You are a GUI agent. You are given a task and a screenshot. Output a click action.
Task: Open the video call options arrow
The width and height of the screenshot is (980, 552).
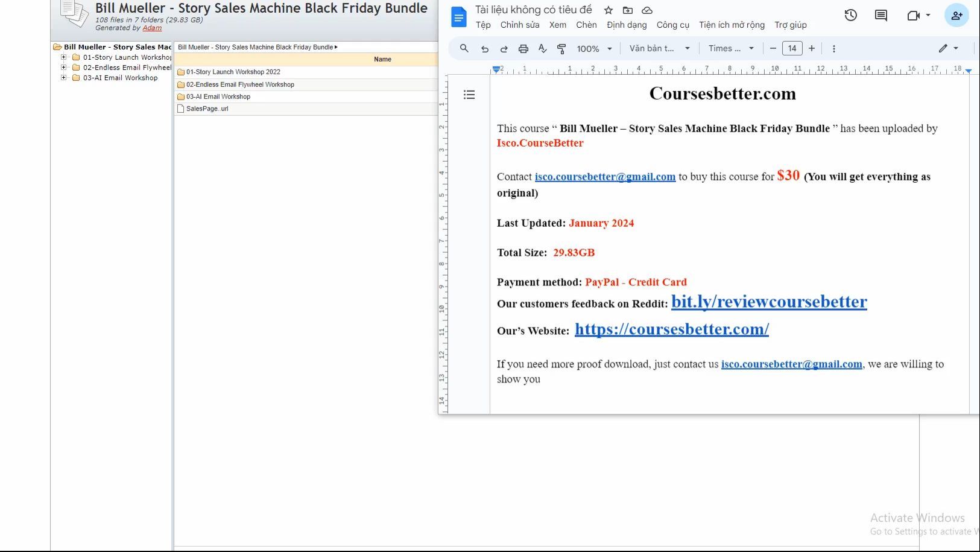[928, 16]
